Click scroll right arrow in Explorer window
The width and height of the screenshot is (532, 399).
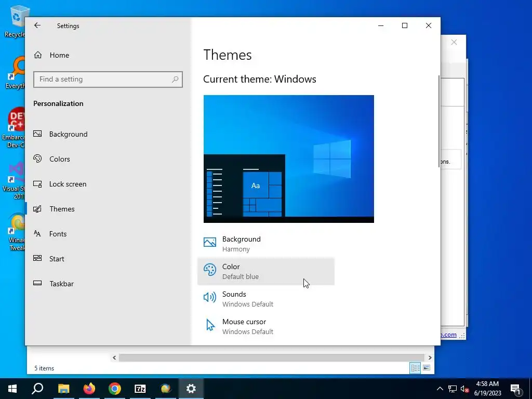(x=430, y=357)
